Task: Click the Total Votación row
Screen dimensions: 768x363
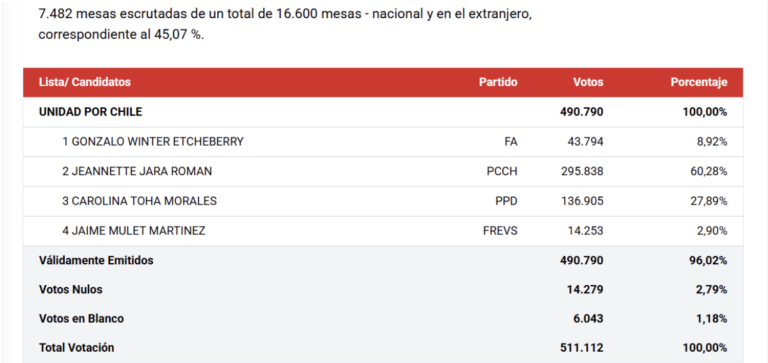Action: point(383,348)
